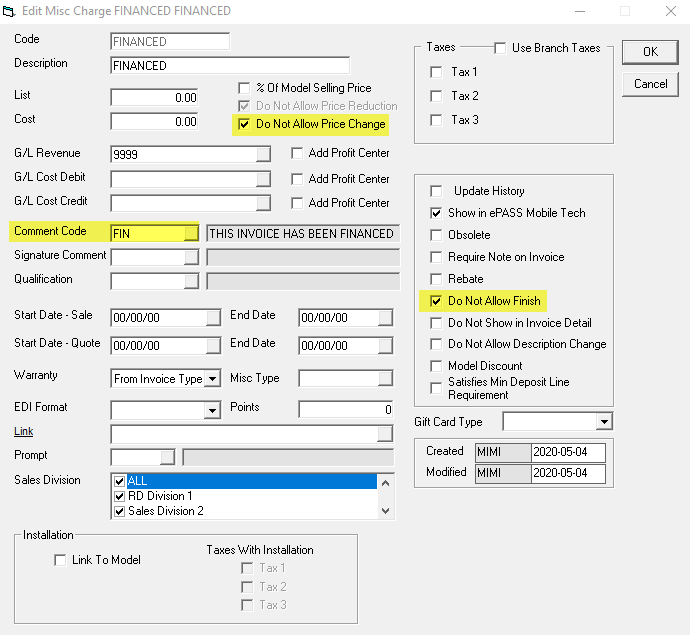This screenshot has width=690, height=635.
Task: Click the Description text field
Action: pyautogui.click(x=230, y=66)
